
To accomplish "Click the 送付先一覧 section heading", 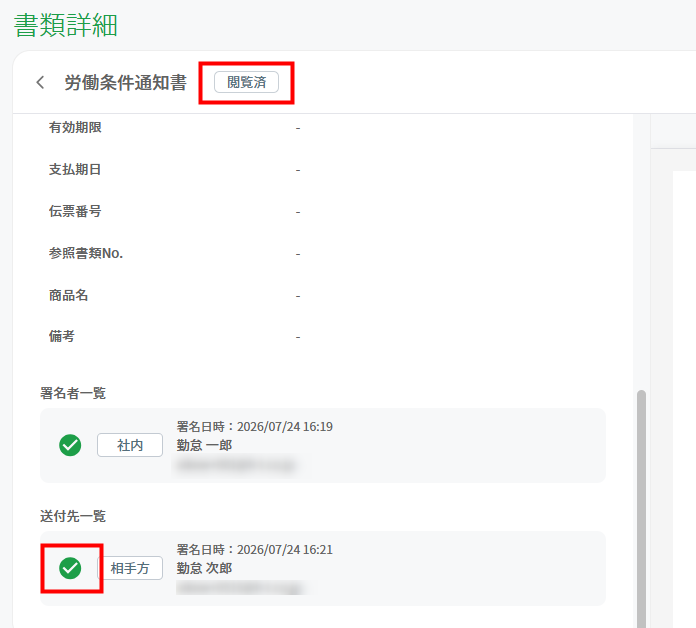I will pyautogui.click(x=73, y=516).
